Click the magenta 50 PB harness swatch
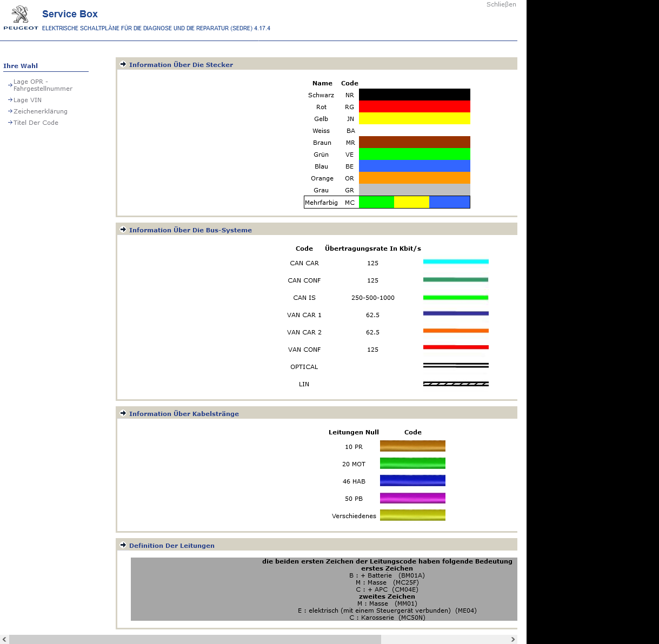659x644 pixels. pos(412,498)
